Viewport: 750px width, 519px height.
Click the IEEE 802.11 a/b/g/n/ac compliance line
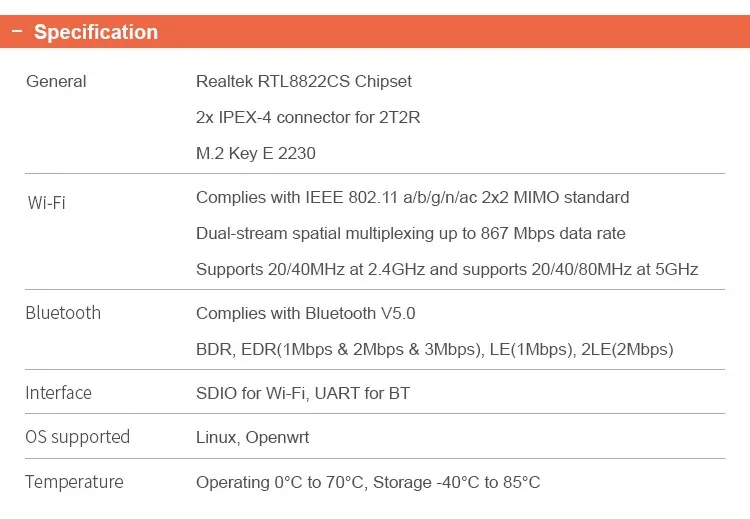pyautogui.click(x=412, y=197)
